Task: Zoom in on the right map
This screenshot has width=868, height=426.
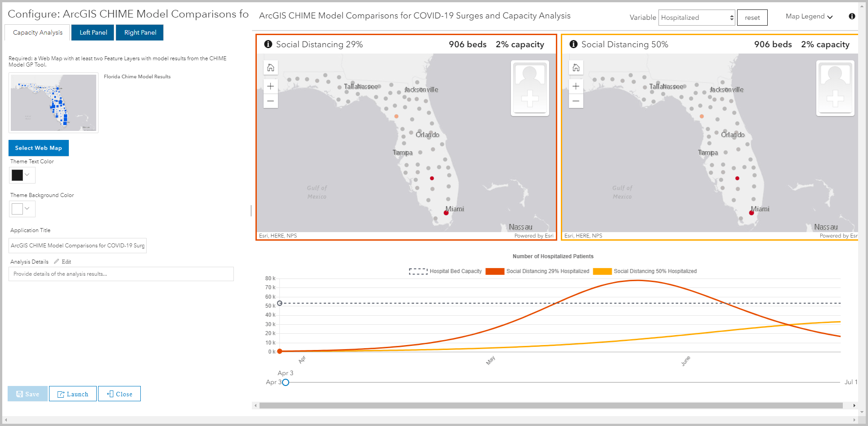Action: coord(576,86)
